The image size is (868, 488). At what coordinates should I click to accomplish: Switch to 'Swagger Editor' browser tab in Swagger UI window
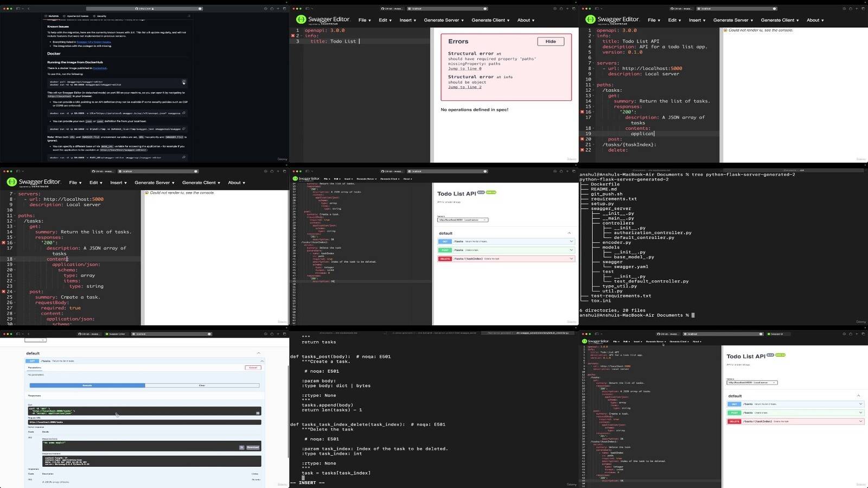(115, 334)
